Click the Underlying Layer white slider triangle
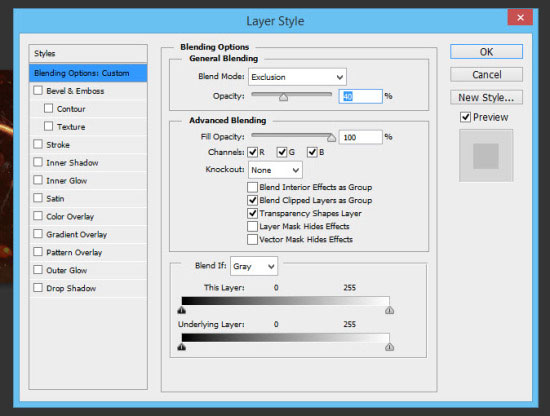Viewport: 550px width, 416px height. (389, 347)
